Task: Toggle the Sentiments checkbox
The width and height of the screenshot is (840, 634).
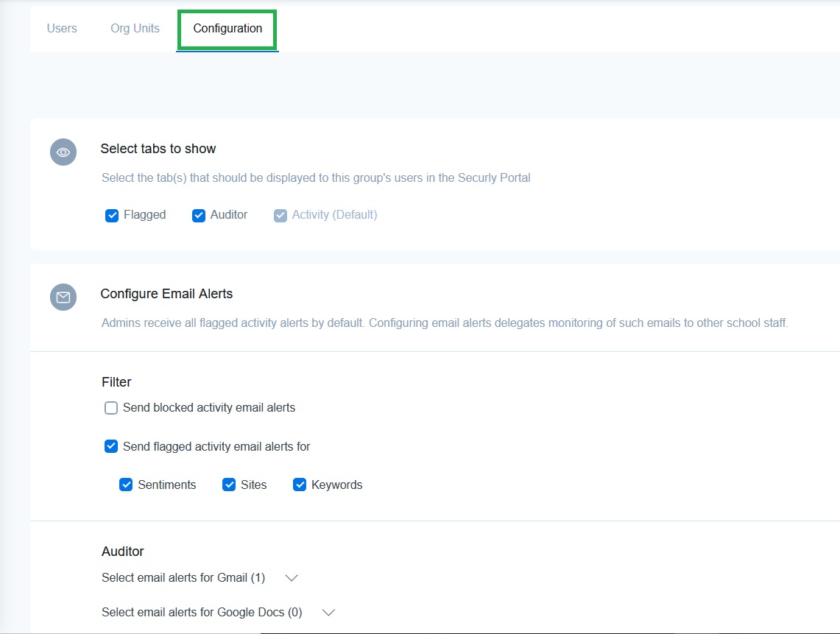Action: [126, 485]
